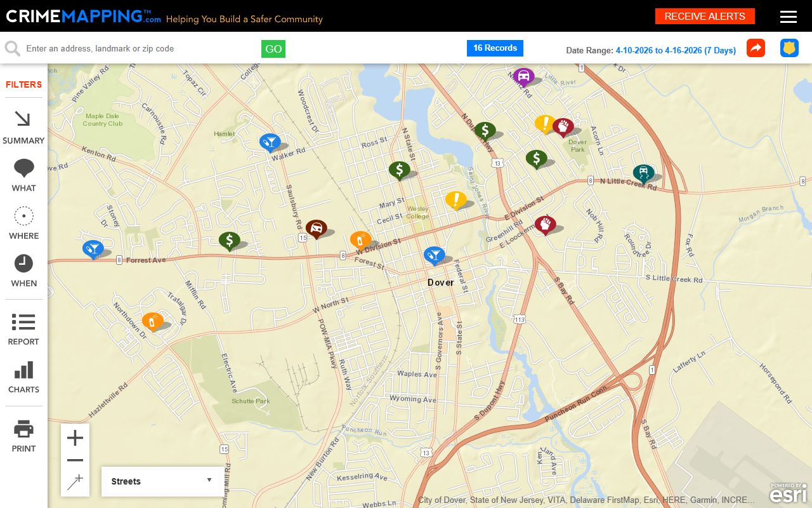Select brown car marker near Saulsbury Rd
Image resolution: width=812 pixels, height=508 pixels.
coord(316,229)
